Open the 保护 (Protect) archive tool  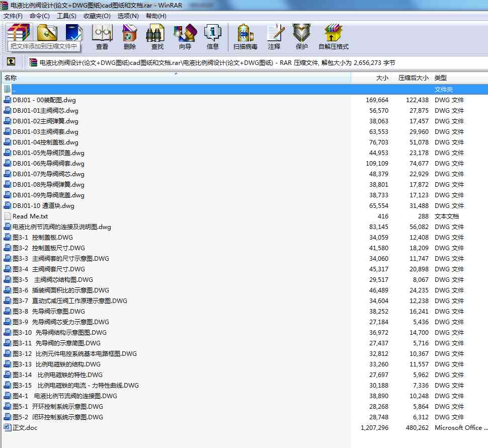tap(301, 36)
